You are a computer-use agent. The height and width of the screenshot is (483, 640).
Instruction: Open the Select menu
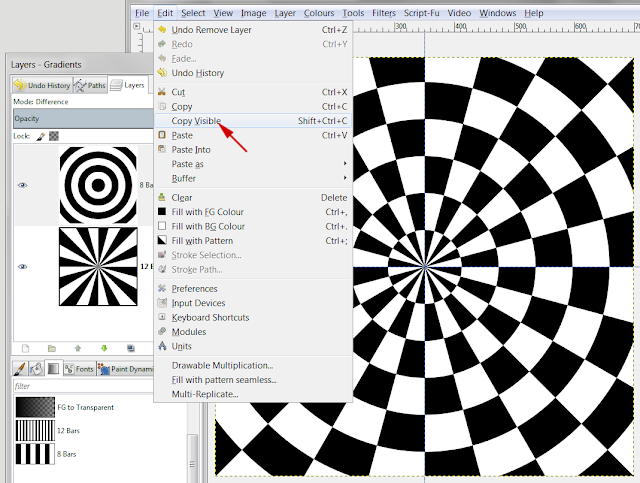click(x=193, y=13)
